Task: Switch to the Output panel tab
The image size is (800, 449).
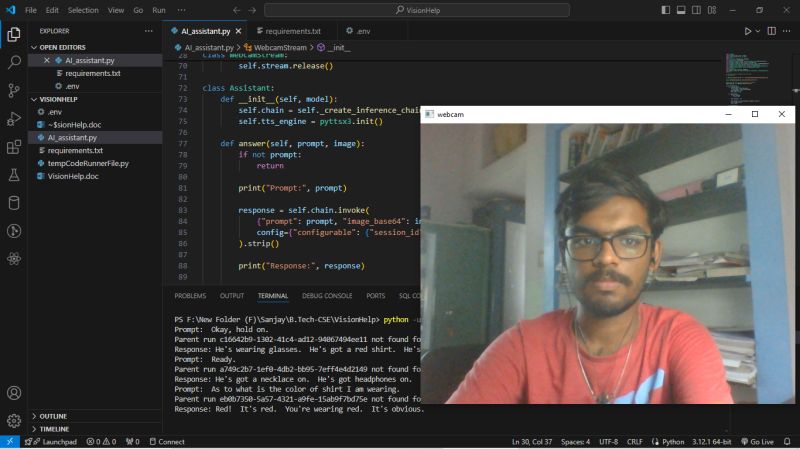Action: click(232, 296)
